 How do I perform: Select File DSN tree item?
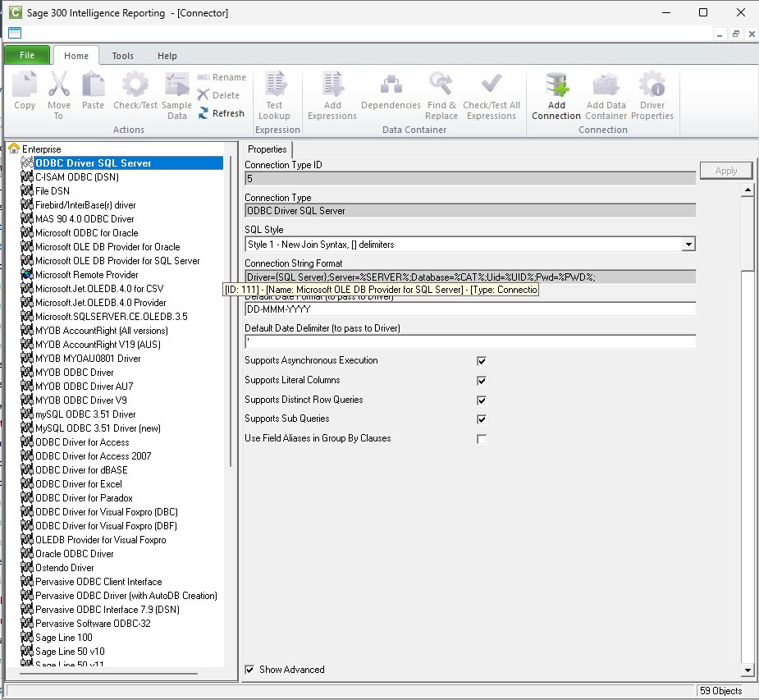[x=53, y=191]
